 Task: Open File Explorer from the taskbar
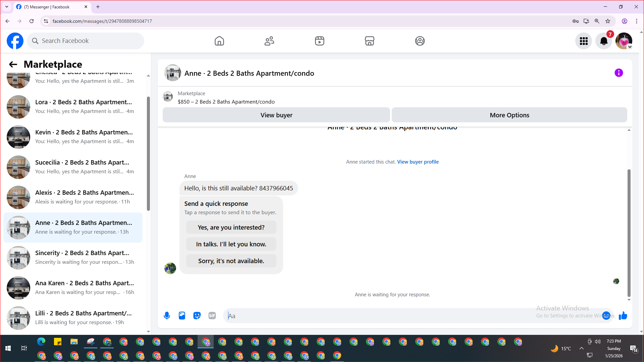pyautogui.click(x=74, y=342)
